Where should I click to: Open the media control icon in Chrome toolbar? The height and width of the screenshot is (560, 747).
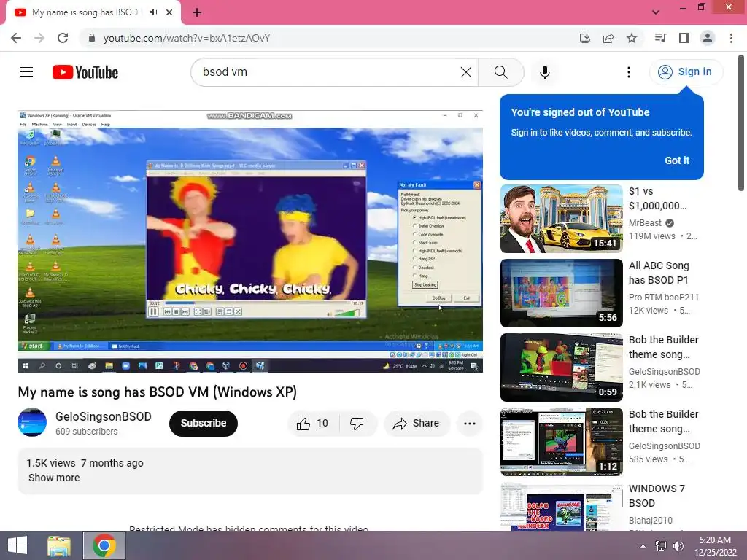[660, 38]
